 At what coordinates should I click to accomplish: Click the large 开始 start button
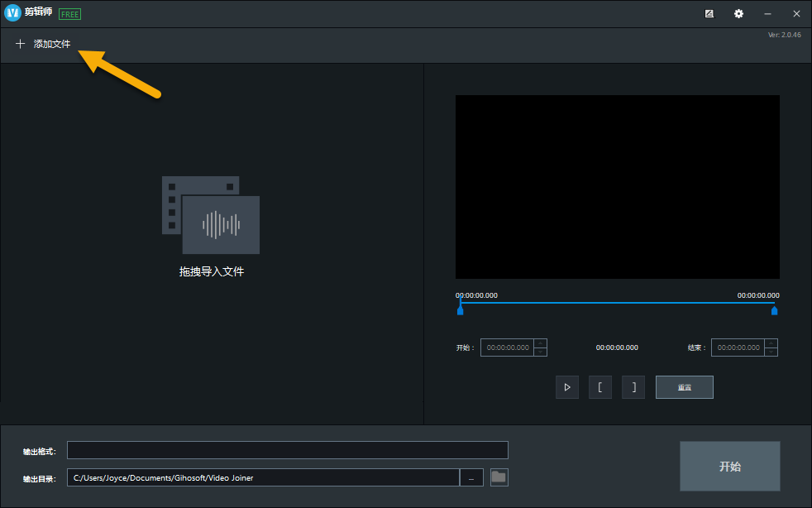pyautogui.click(x=730, y=466)
